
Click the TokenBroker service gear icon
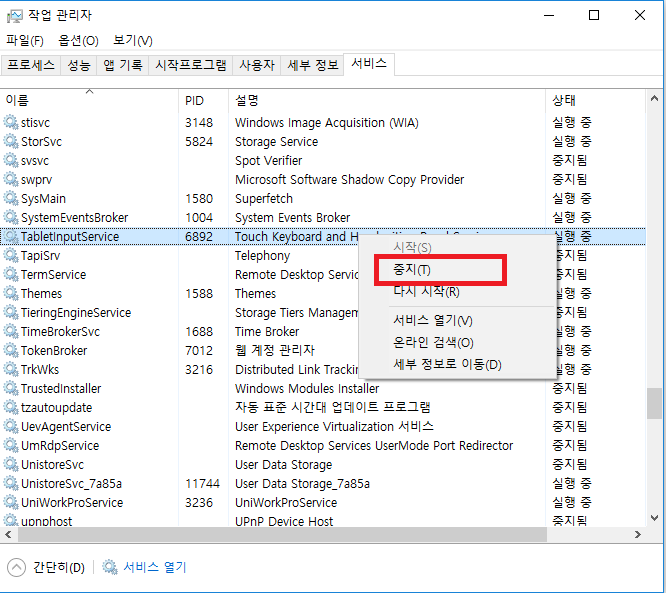point(11,351)
